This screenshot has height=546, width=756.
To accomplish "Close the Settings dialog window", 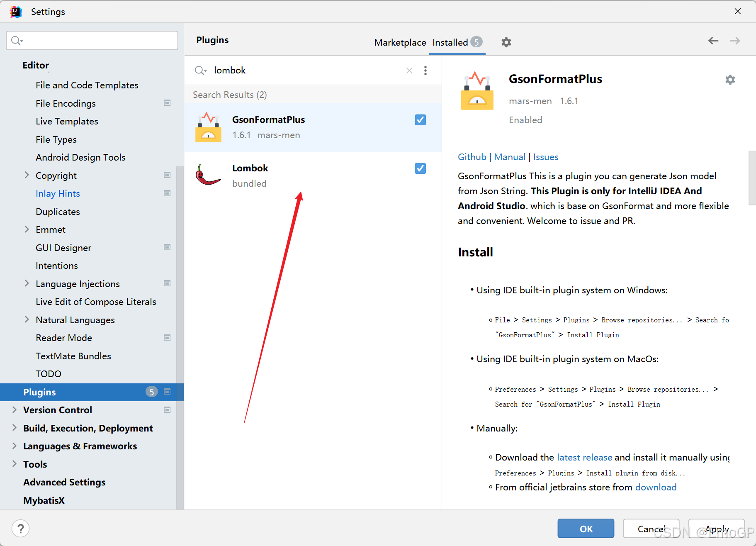I will pos(737,11).
